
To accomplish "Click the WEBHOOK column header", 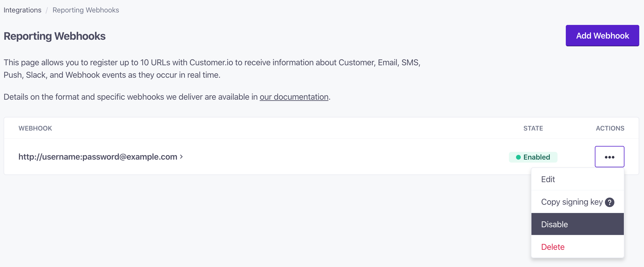I will pos(35,128).
